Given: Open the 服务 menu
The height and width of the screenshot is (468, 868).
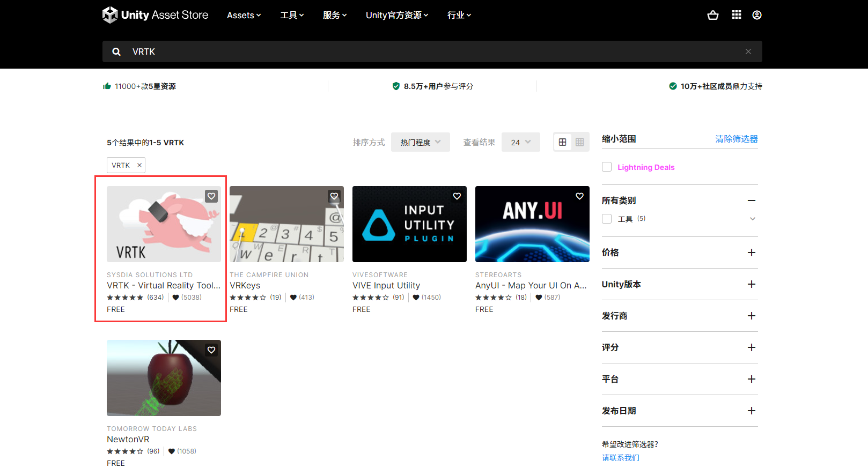Looking at the screenshot, I should [335, 15].
